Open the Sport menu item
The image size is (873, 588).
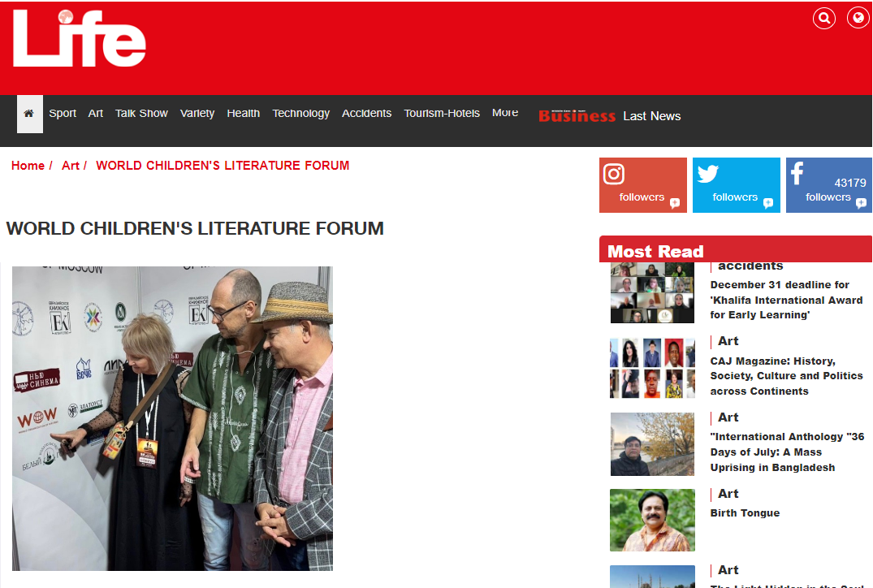[63, 113]
